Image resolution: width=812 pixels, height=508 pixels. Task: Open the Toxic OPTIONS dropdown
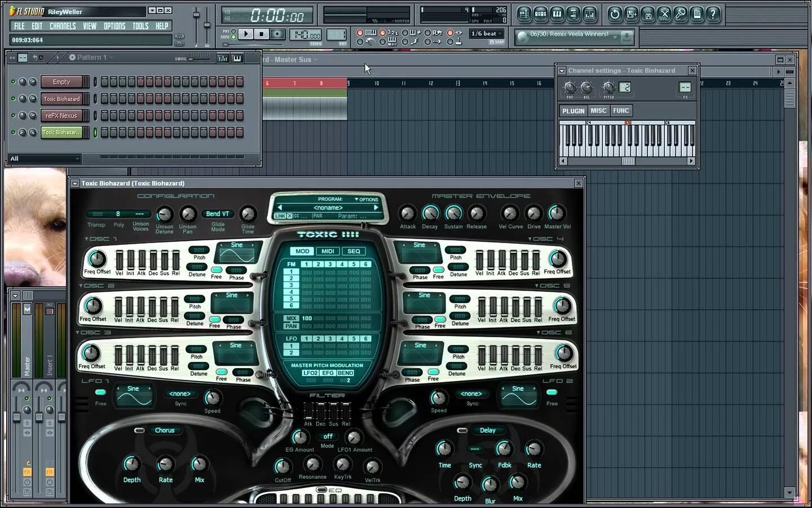click(x=367, y=199)
